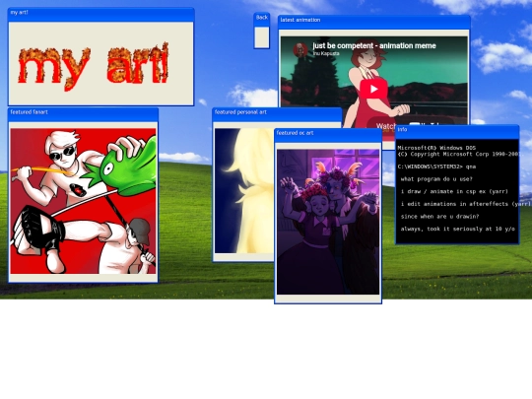Viewport: 532px width, 399px height.
Task: Open the Inu Kapusta channel avatar icon
Action: 300,50
